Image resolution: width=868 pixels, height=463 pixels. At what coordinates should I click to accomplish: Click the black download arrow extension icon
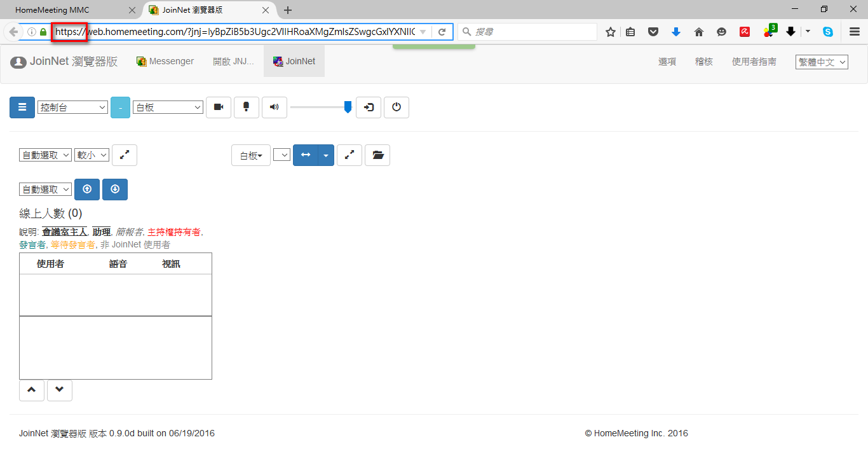[791, 32]
